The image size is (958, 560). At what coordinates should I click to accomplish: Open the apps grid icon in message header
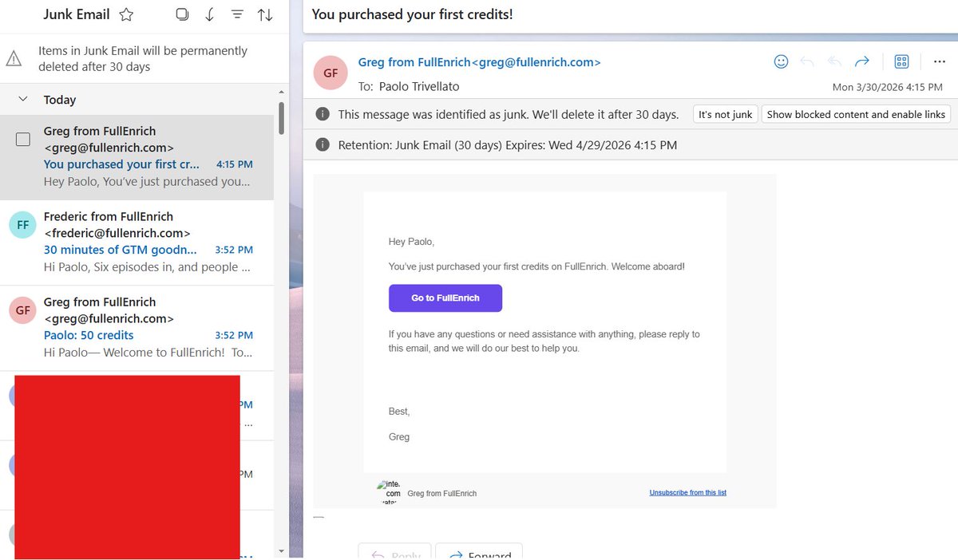902,61
